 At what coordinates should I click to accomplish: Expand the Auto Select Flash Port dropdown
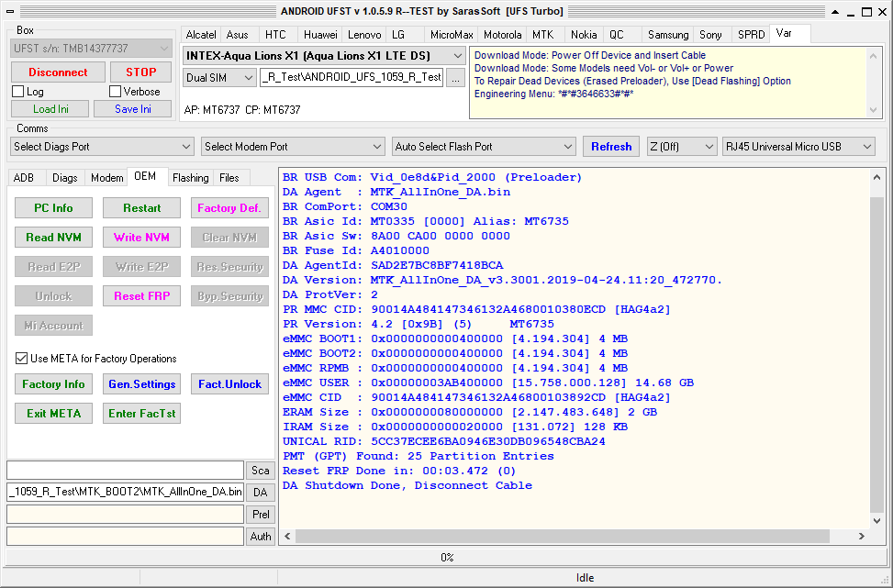[x=483, y=147]
